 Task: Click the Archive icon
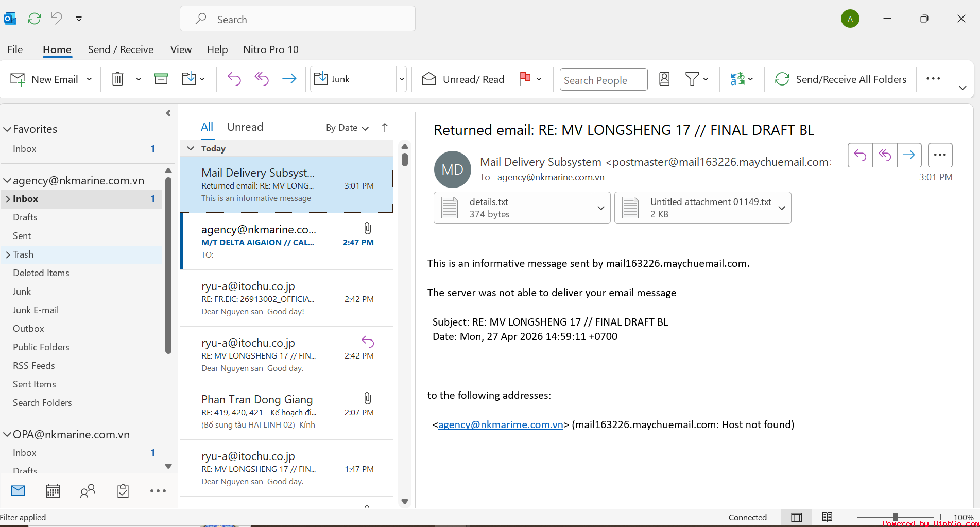161,79
